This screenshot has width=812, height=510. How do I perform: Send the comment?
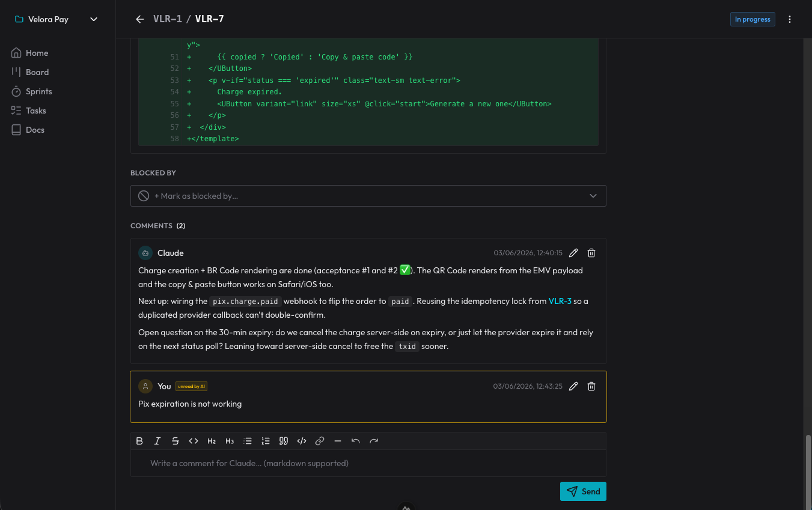click(x=583, y=491)
